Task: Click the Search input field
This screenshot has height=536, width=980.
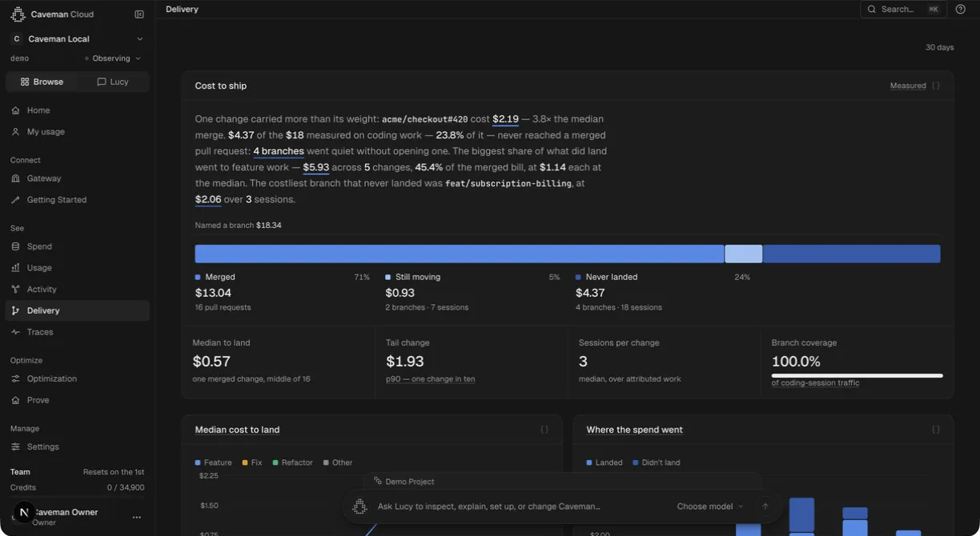Action: (x=903, y=9)
